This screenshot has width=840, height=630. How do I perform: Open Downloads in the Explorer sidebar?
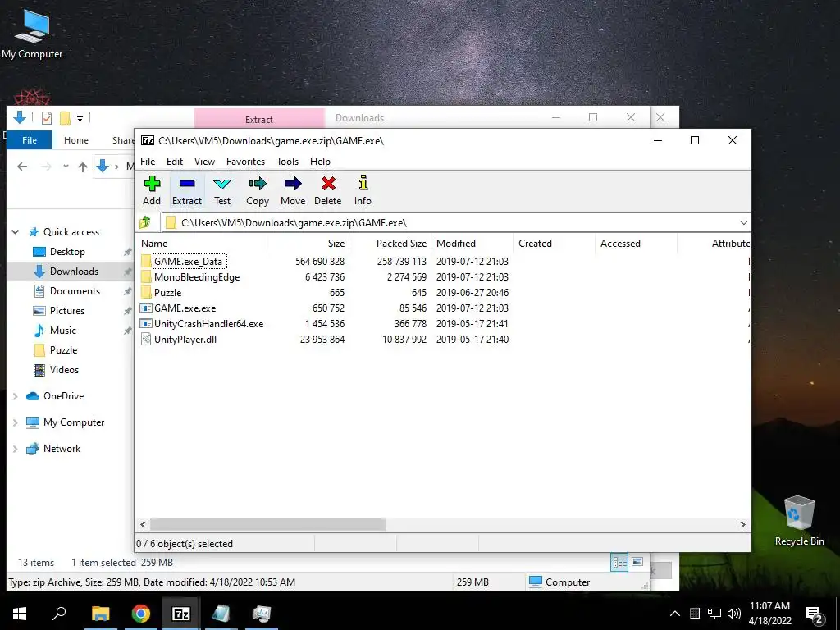click(x=74, y=272)
